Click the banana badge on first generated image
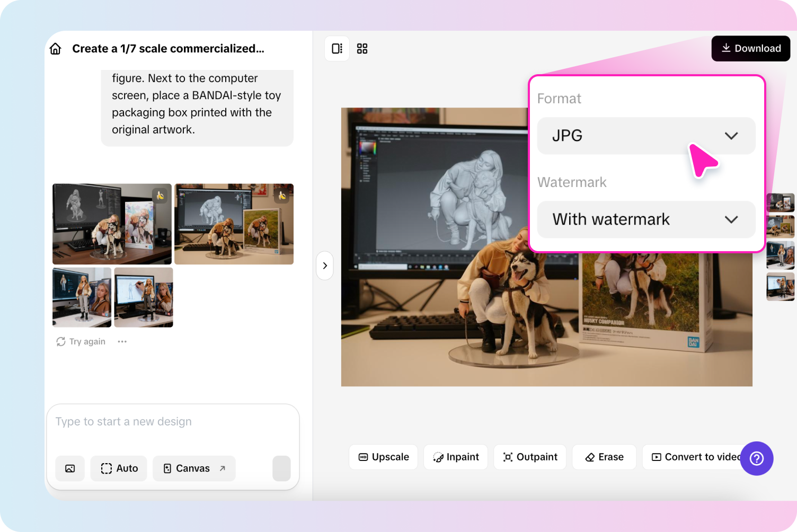Image resolution: width=797 pixels, height=532 pixels. click(160, 196)
